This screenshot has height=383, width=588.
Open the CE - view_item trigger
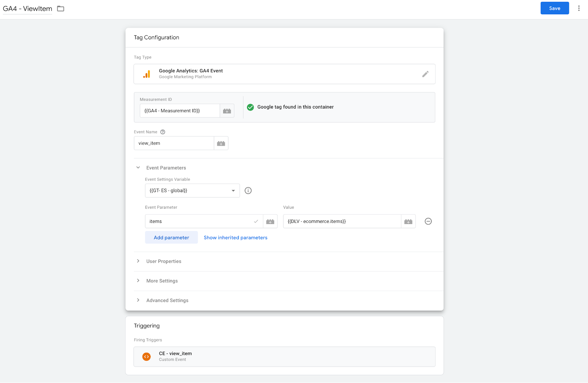[285, 356]
